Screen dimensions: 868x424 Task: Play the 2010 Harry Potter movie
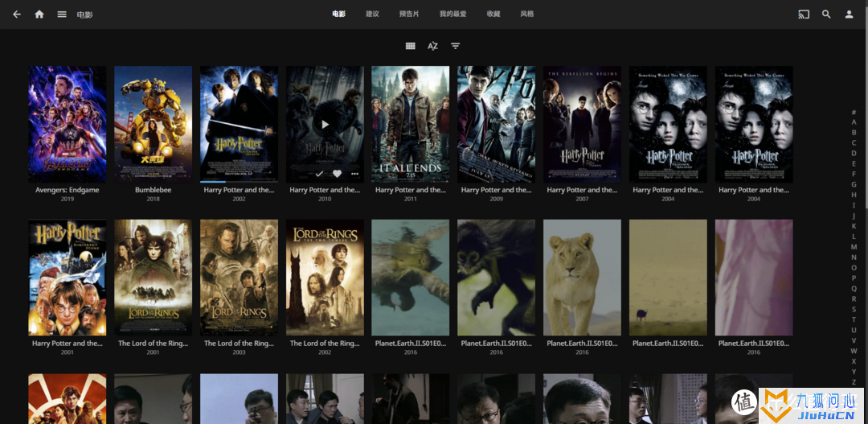(325, 125)
